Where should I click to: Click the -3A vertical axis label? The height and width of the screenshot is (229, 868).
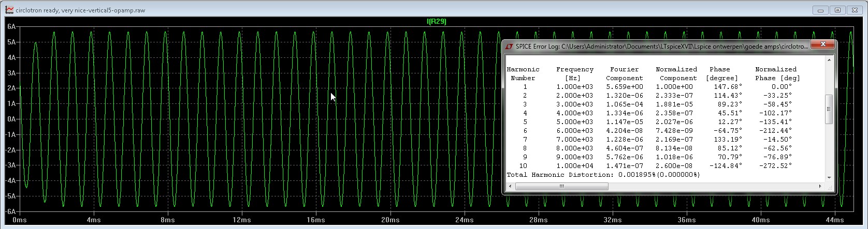(10, 165)
